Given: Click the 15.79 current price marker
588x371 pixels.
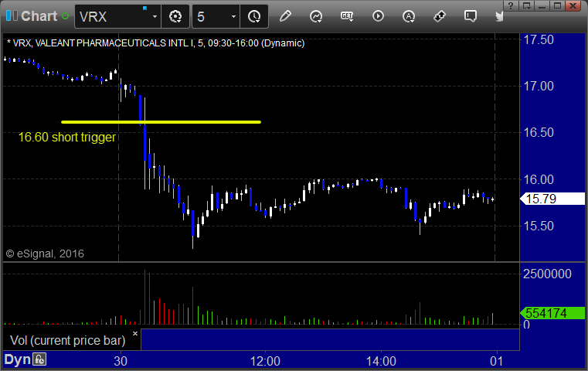Looking at the screenshot, I should tap(552, 199).
